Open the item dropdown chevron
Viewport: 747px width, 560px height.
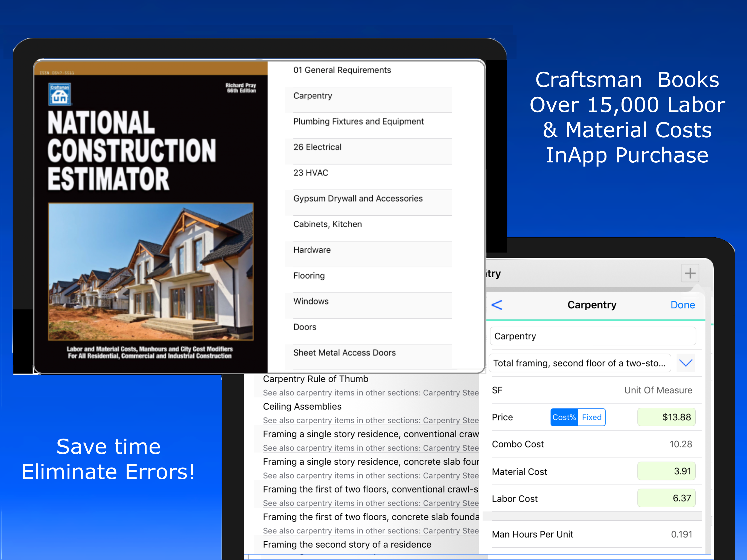tap(685, 363)
